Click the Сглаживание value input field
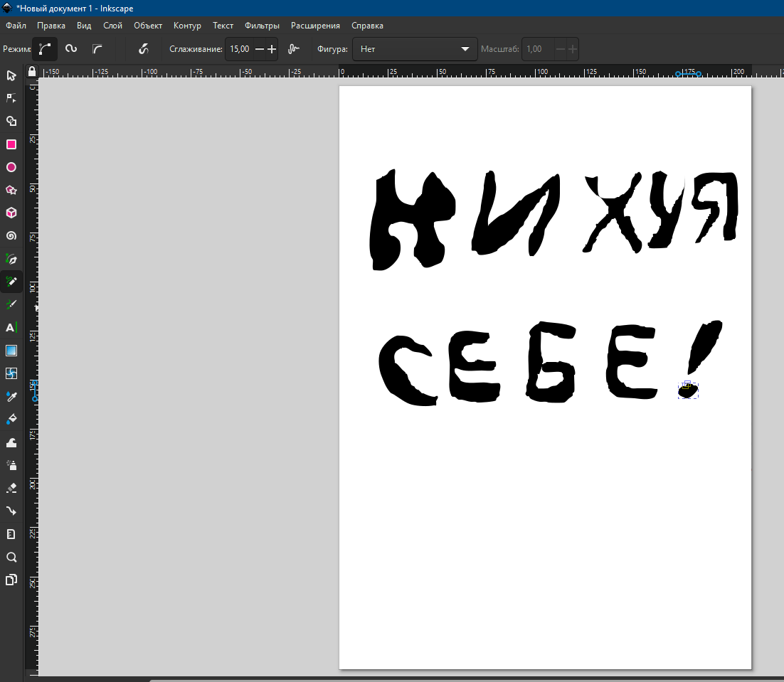Viewport: 784px width, 682px height. (239, 49)
